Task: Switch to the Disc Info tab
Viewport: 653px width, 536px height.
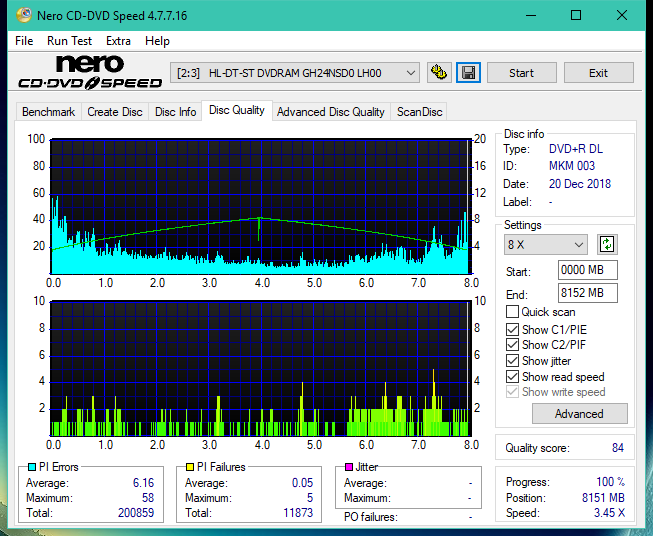Action: tap(175, 112)
